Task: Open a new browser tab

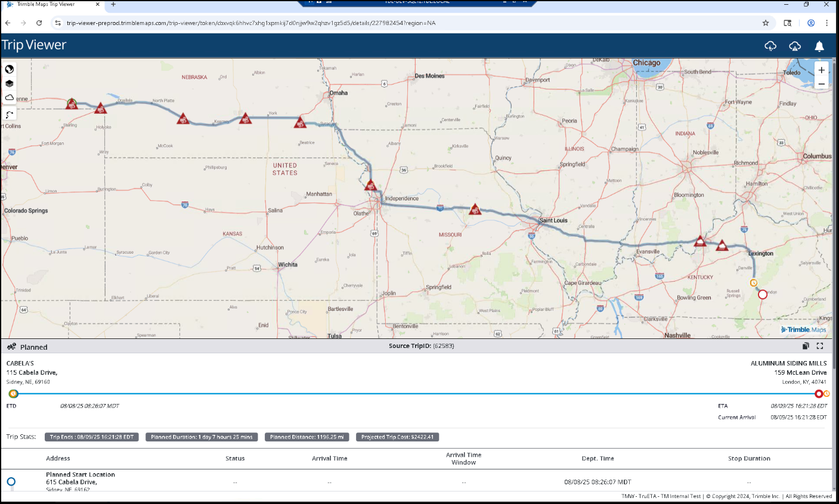Action: 113,4
